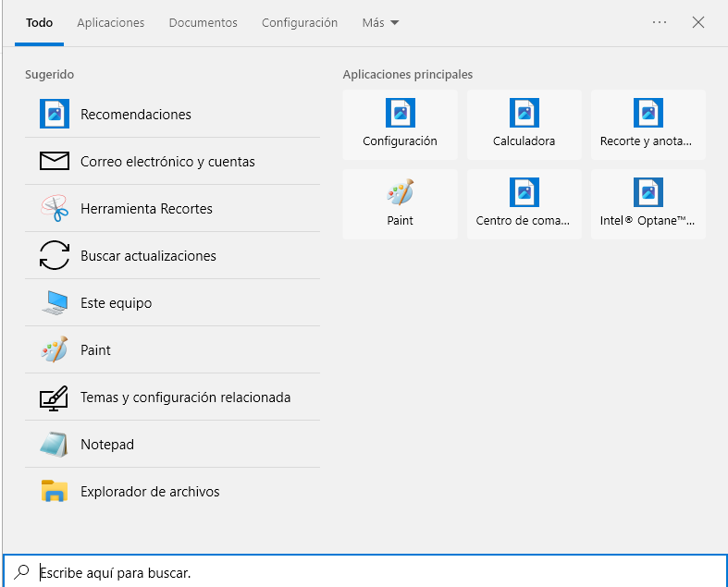The image size is (728, 587).
Task: Close the search panel
Action: (x=698, y=23)
